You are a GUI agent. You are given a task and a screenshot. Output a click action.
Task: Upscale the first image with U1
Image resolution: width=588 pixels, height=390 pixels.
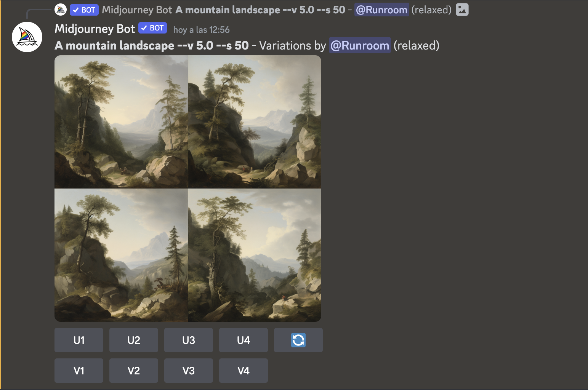point(79,340)
